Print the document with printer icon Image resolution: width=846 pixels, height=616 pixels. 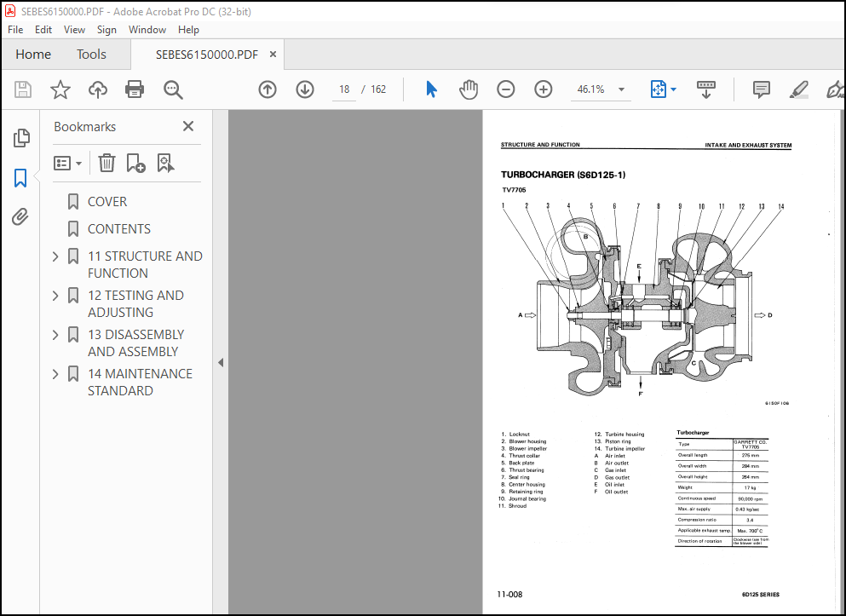pos(135,89)
